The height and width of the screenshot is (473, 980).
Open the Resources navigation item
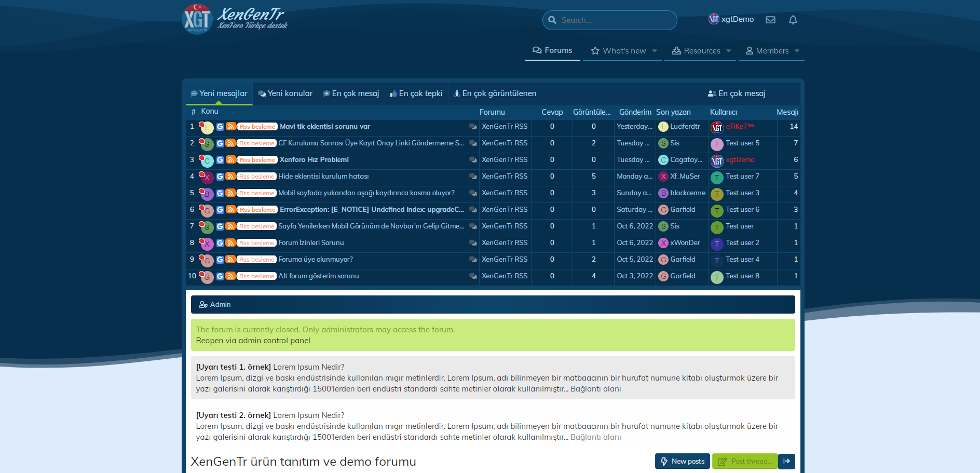[696, 51]
